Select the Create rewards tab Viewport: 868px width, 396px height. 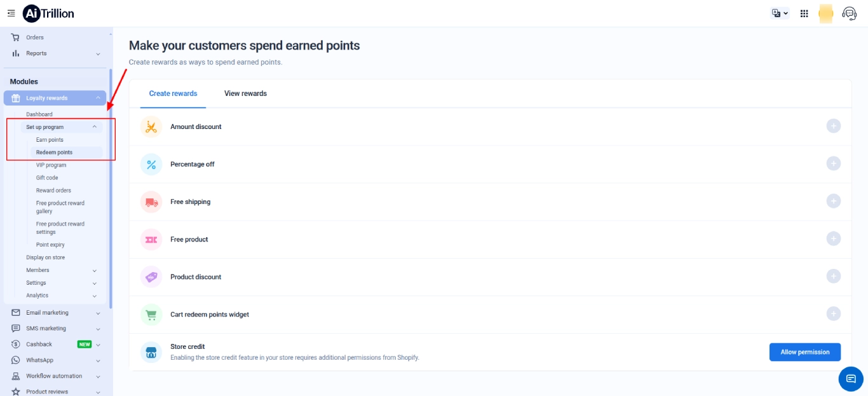173,93
